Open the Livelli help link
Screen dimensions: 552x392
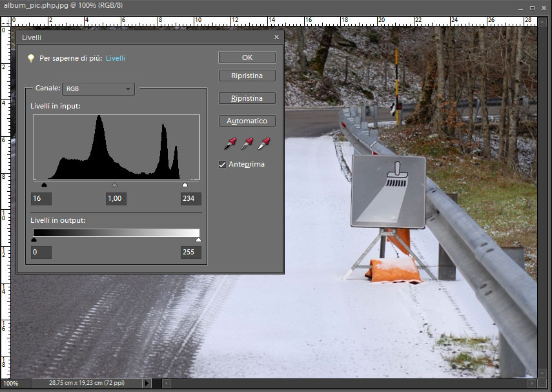click(x=116, y=58)
